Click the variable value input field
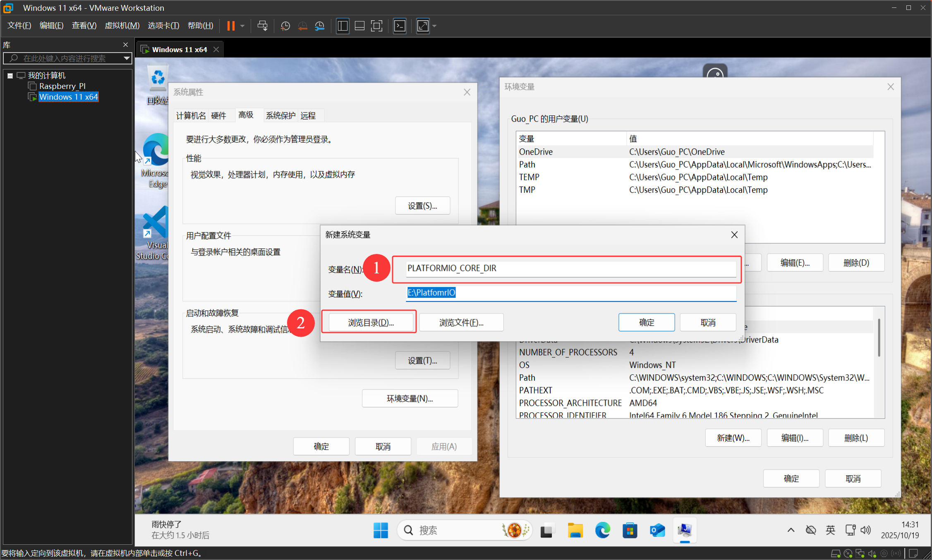This screenshot has width=932, height=560. (571, 293)
